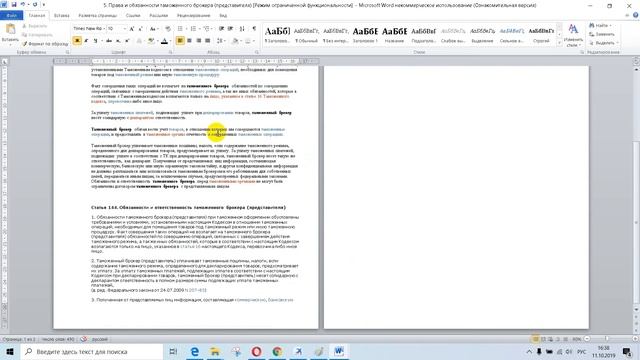Open the Opera browser from taskbar
Viewport: 640px width, 360px height.
point(256,351)
